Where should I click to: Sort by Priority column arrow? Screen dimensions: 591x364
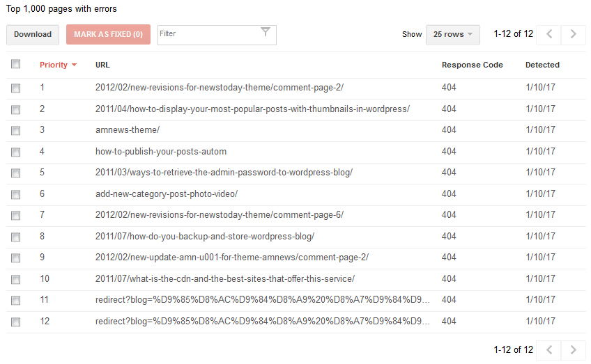tap(74, 65)
